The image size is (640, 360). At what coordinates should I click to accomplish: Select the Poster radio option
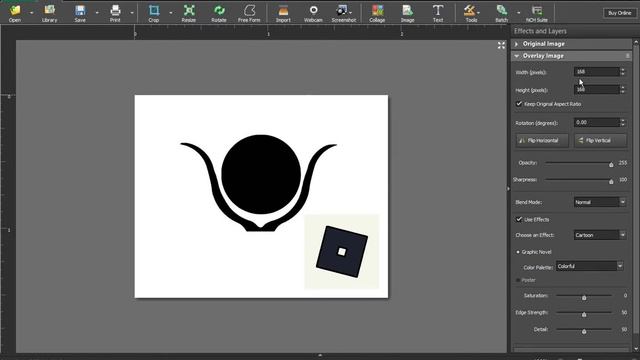click(518, 280)
